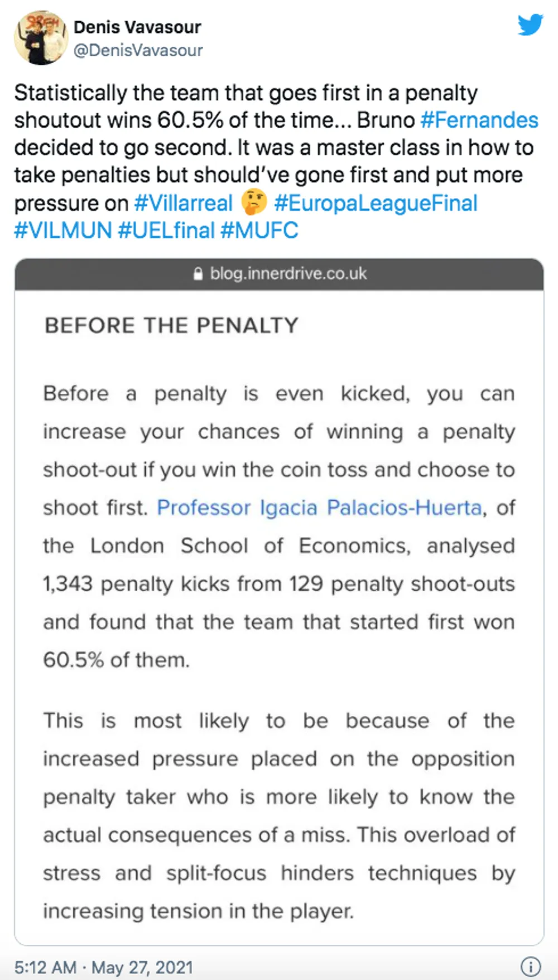Open the 5:12 AM · May 27, 2021 timestamp
Screen dimensions: 558x980
click(x=104, y=967)
